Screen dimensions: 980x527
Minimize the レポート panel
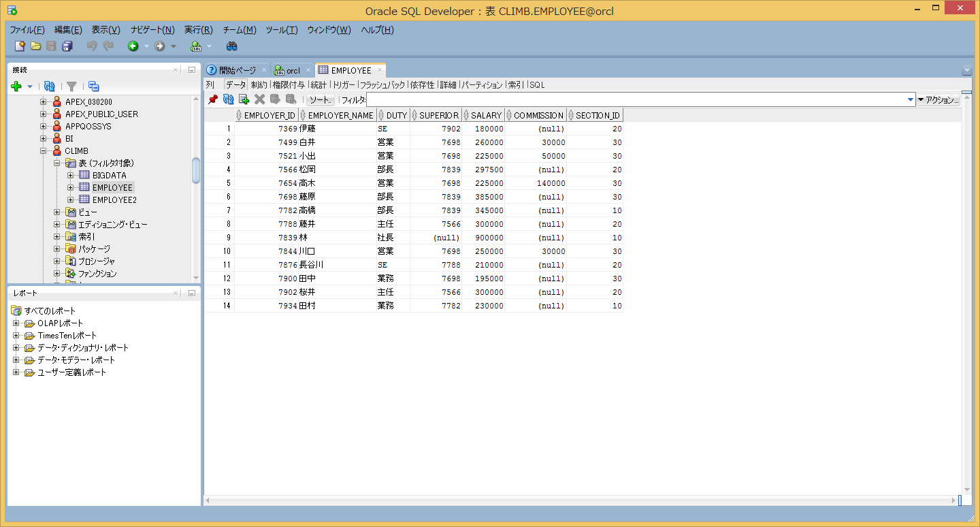pos(192,293)
